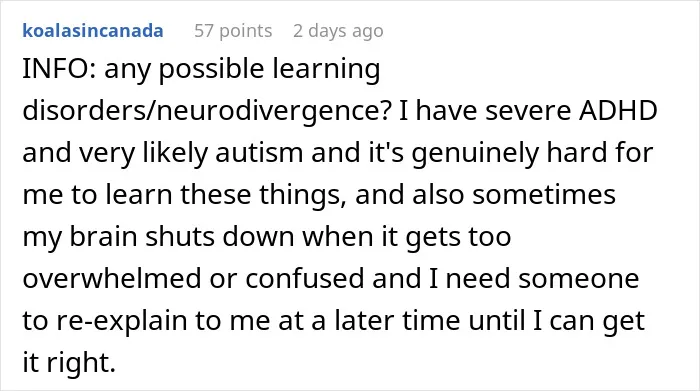700x391 pixels.
Task: Click the word ADHD in the comment
Action: tap(618, 111)
